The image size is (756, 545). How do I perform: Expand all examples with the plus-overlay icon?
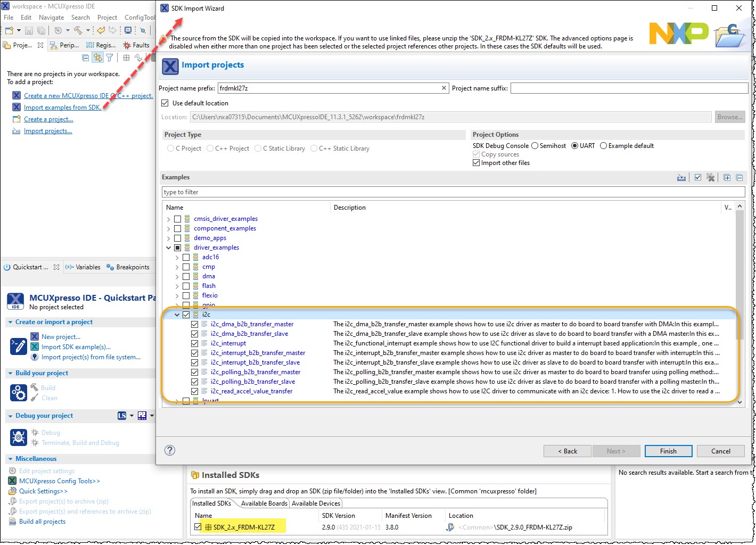coord(727,177)
